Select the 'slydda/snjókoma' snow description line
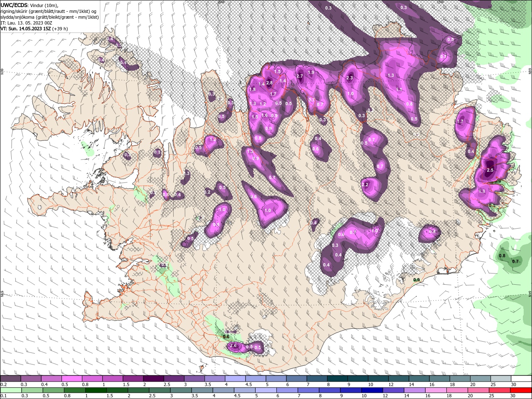This screenshot has height=399, width=532. click(x=49, y=17)
